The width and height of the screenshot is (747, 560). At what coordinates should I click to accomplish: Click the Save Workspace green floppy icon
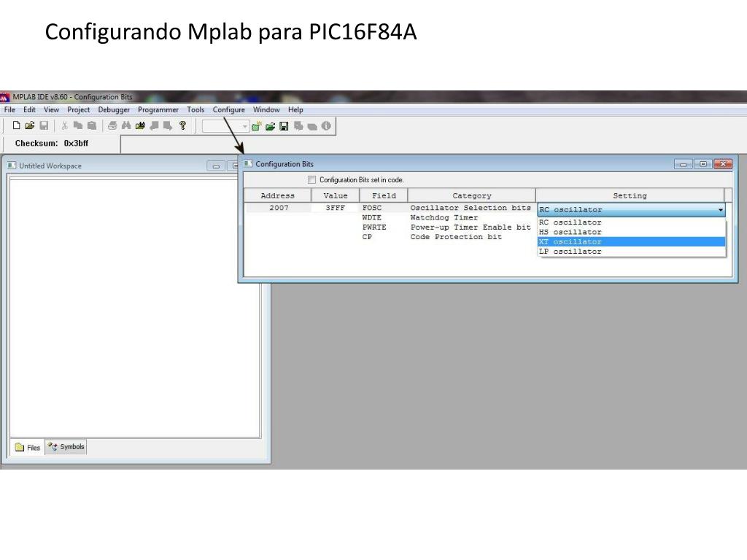[284, 126]
